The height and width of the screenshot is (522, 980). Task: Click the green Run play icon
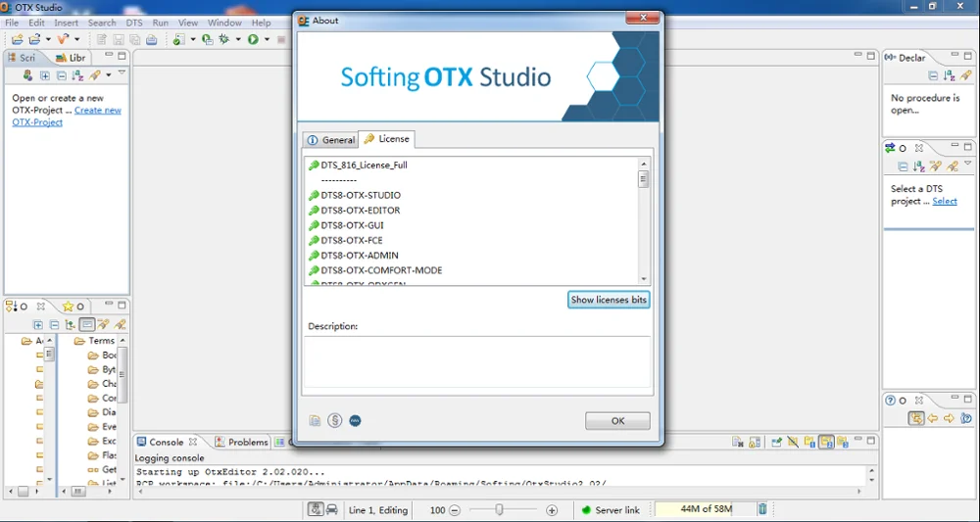[x=253, y=39]
